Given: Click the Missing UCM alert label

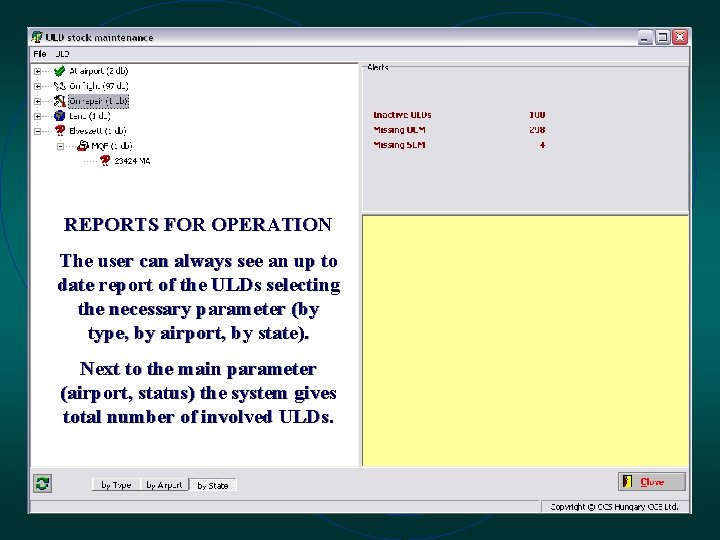Looking at the screenshot, I should click(x=399, y=130).
